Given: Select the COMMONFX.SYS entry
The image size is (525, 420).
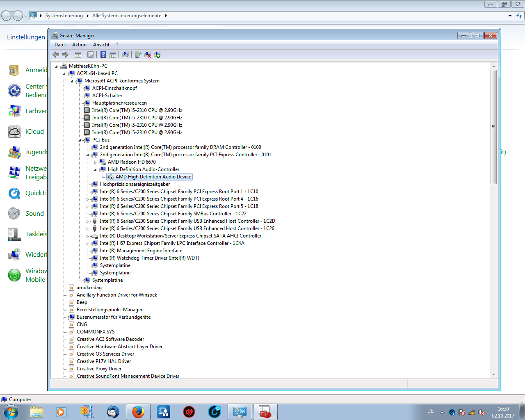Looking at the screenshot, I should pos(96,332).
